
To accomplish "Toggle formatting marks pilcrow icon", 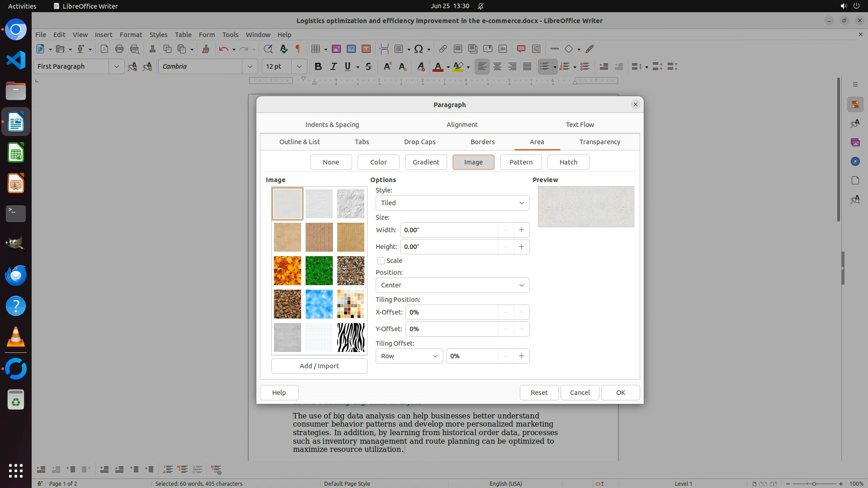I will click(297, 49).
